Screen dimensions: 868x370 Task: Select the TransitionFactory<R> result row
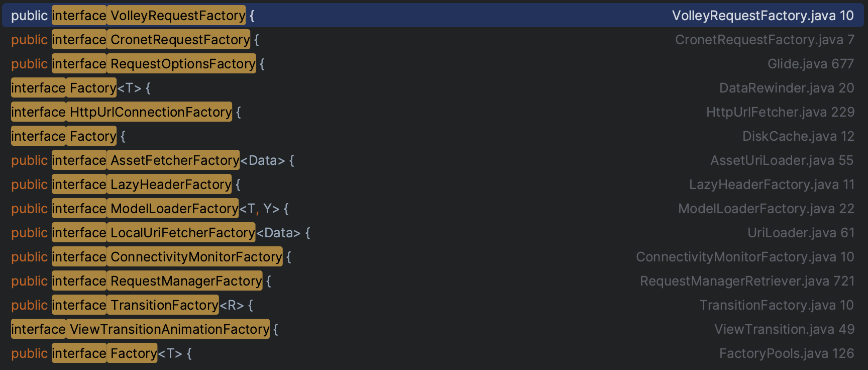[164, 305]
